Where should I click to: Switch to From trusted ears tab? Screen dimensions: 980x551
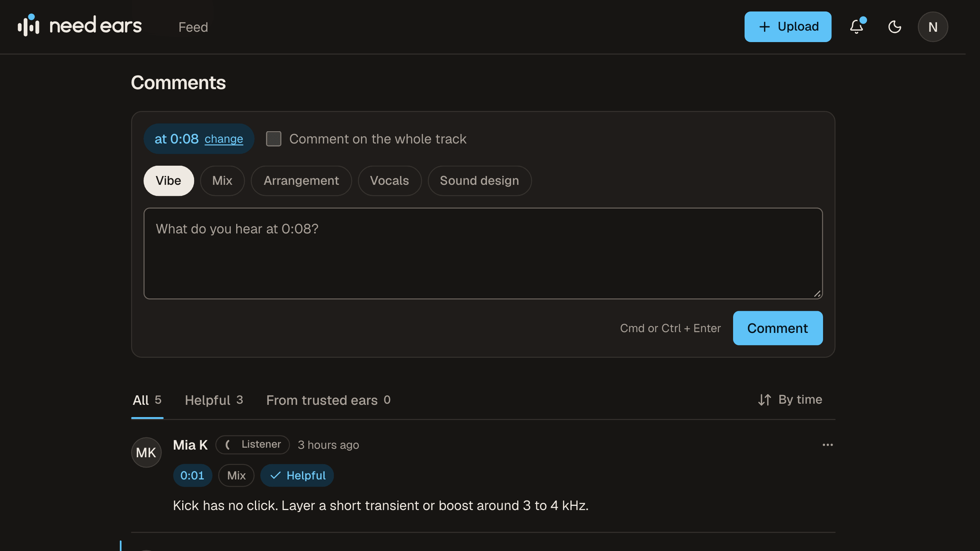[328, 400]
